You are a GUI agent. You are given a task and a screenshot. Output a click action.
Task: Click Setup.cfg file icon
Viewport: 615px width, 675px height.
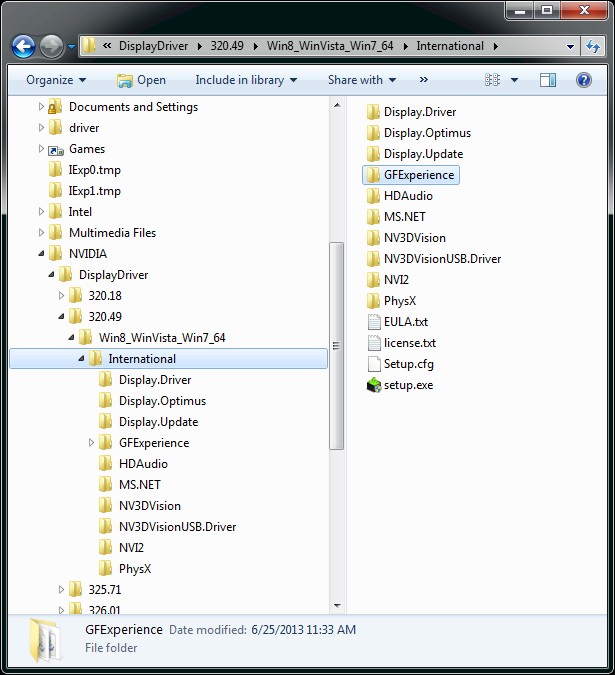pyautogui.click(x=374, y=364)
